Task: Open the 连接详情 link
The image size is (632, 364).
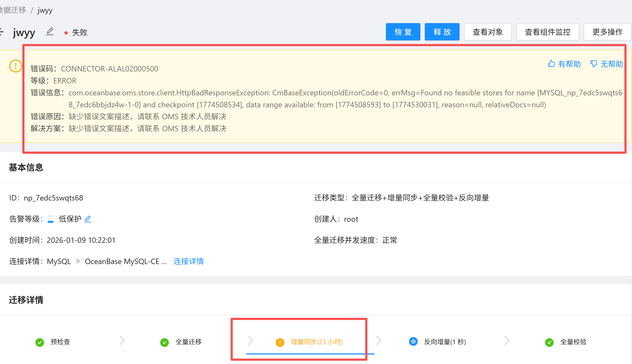Action: (188, 261)
